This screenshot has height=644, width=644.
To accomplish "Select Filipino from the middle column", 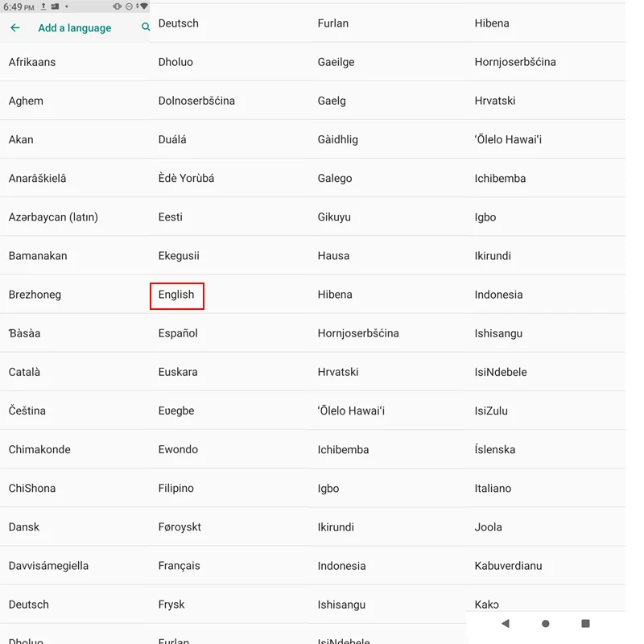I will 179,488.
